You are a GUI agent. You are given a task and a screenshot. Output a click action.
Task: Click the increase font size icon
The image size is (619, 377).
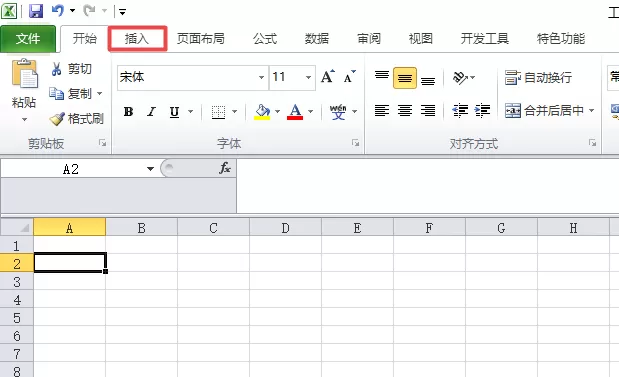tap(328, 77)
